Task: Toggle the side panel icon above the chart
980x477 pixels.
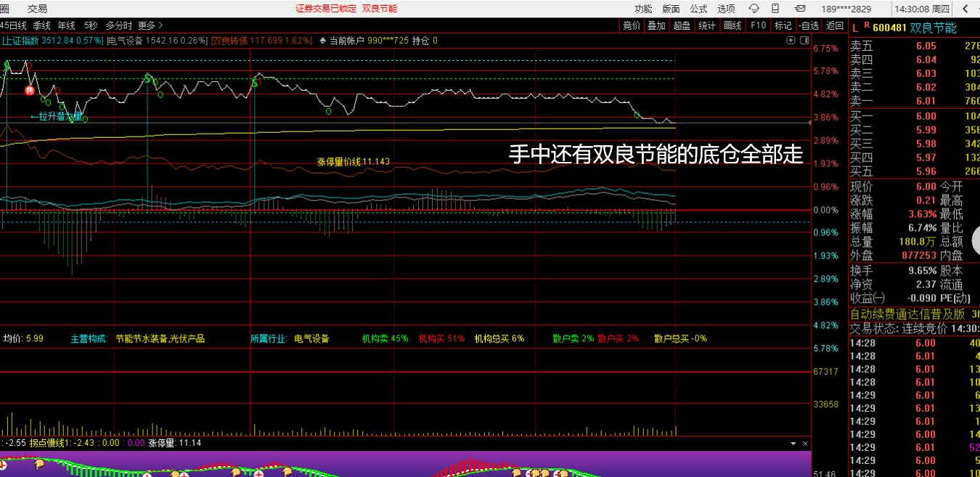Action: tap(804, 41)
